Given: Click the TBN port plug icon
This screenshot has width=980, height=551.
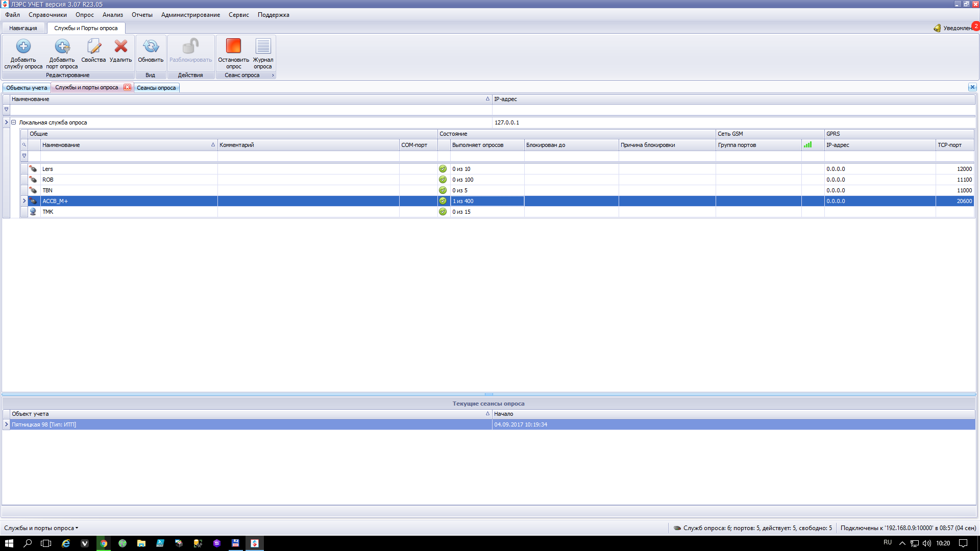Looking at the screenshot, I should [33, 190].
